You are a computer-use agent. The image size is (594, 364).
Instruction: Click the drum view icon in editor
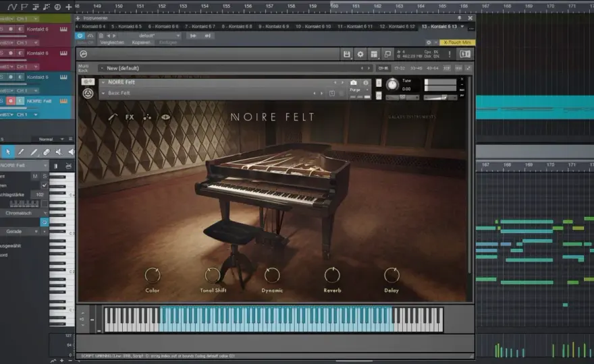(69, 166)
